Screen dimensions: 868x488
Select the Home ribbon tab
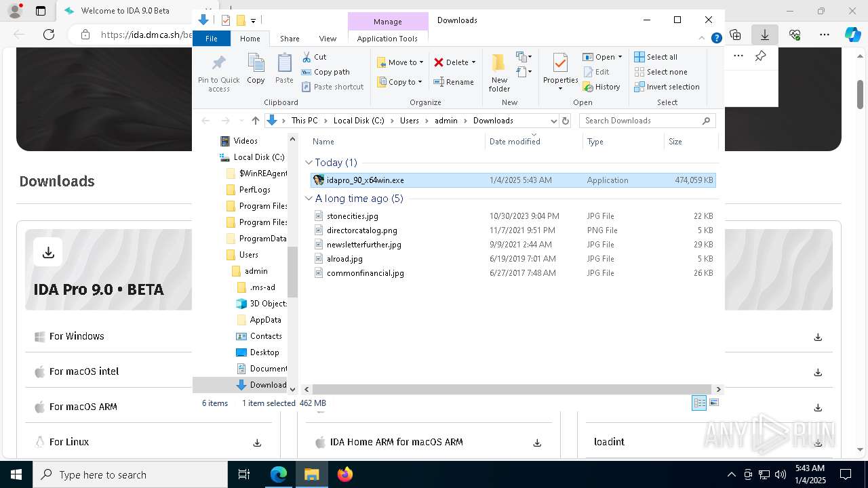250,39
